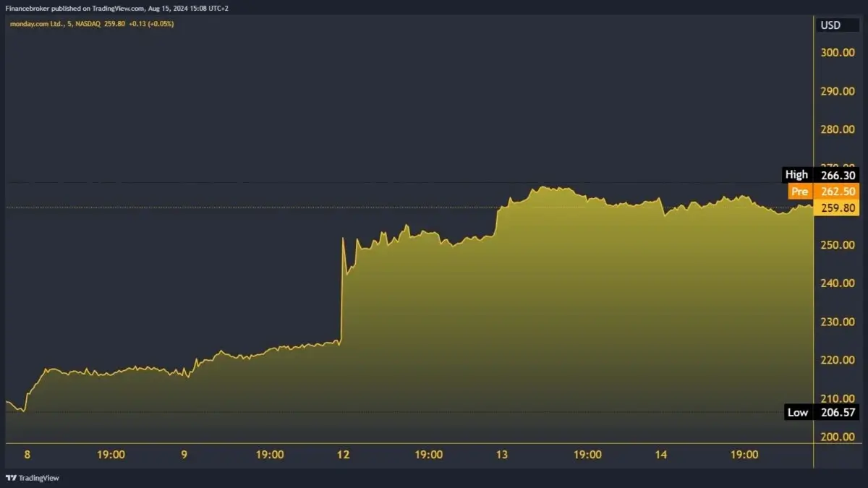Image resolution: width=868 pixels, height=488 pixels.
Task: Click the 13 date label on time axis
Action: pos(503,455)
